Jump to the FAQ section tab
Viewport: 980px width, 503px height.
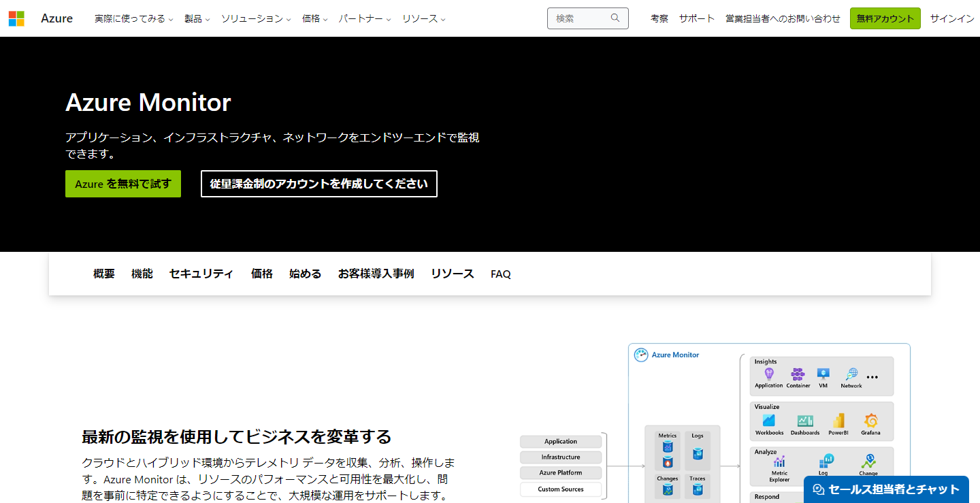(500, 274)
